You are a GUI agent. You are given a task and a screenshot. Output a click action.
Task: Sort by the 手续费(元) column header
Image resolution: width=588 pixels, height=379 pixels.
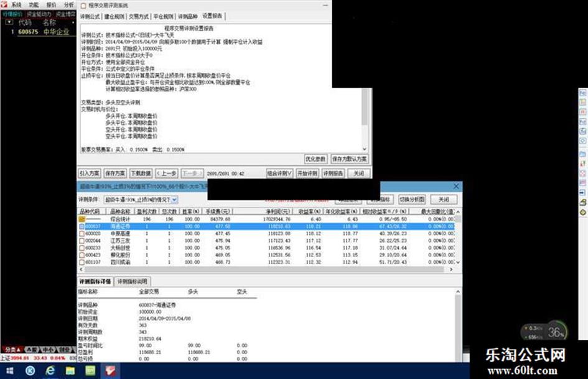[x=218, y=212]
